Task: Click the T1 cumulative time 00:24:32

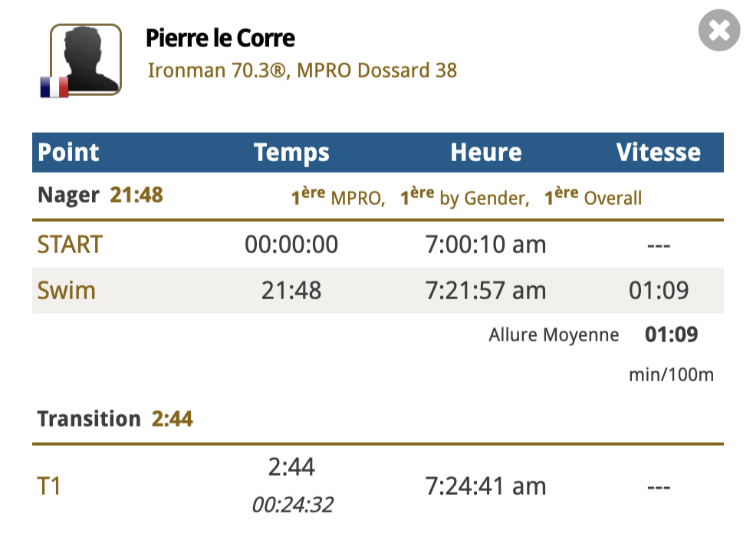Action: (x=292, y=505)
